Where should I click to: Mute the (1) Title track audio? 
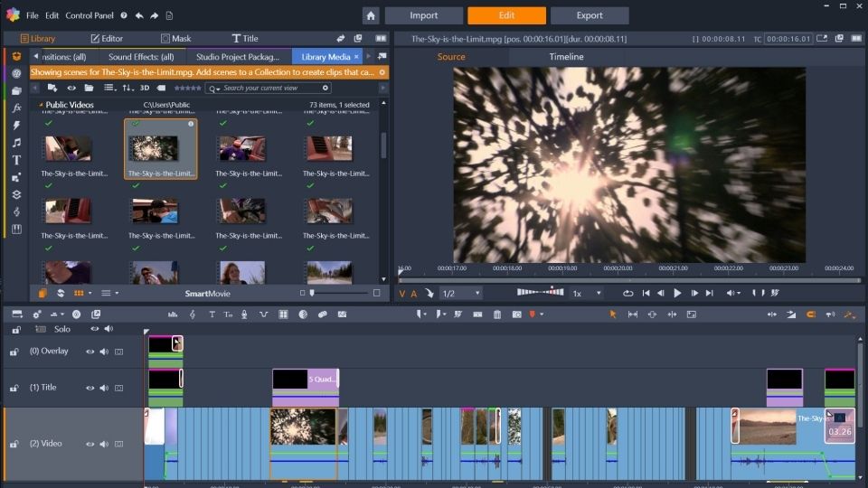point(104,388)
